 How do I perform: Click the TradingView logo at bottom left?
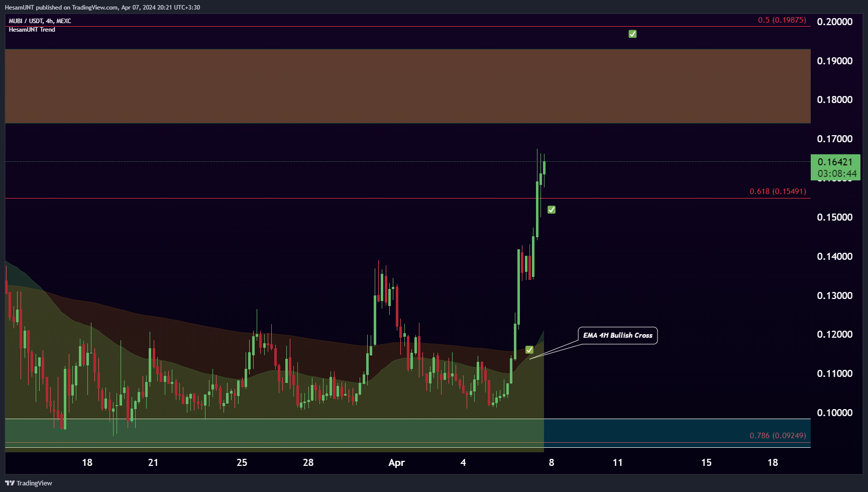pos(29,483)
